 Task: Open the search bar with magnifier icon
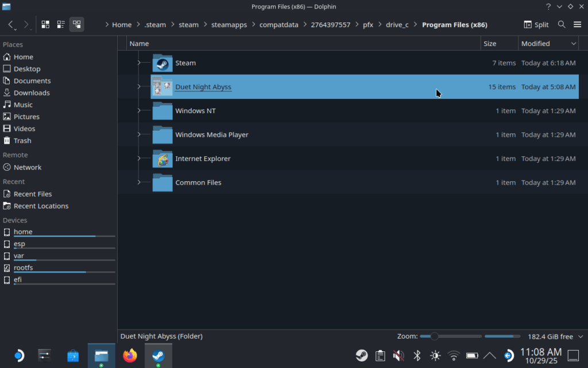point(562,24)
